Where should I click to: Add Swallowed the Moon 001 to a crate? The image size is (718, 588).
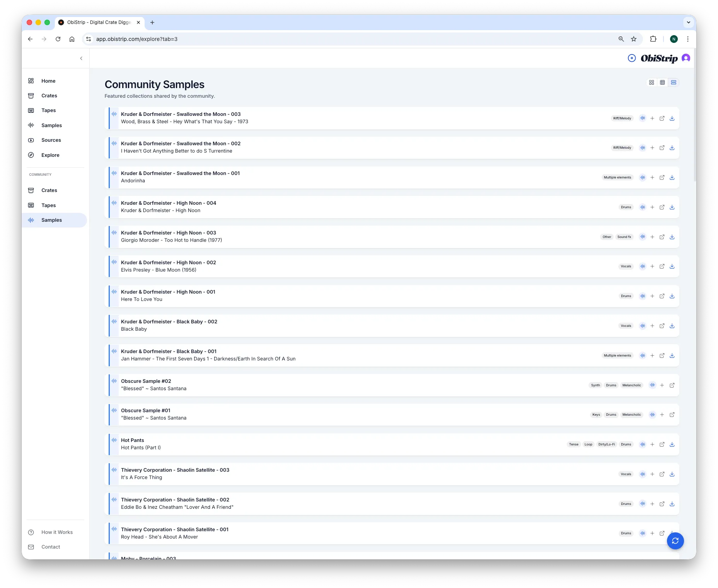652,177
